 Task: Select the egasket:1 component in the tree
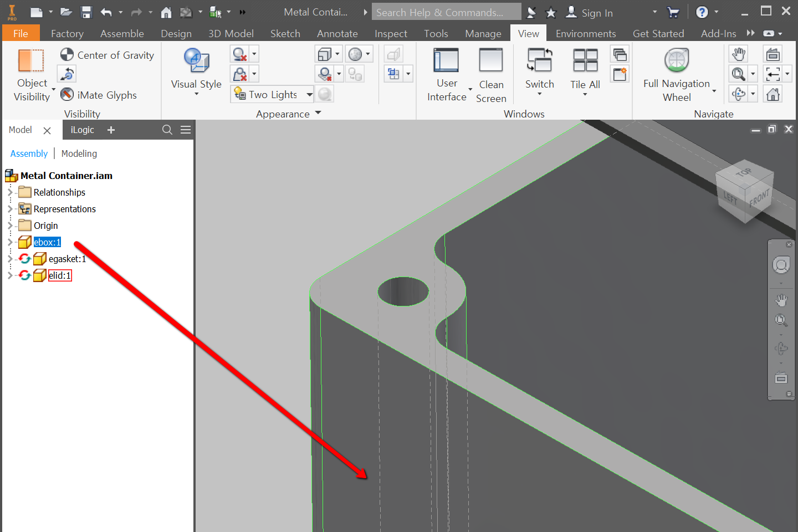coord(67,259)
